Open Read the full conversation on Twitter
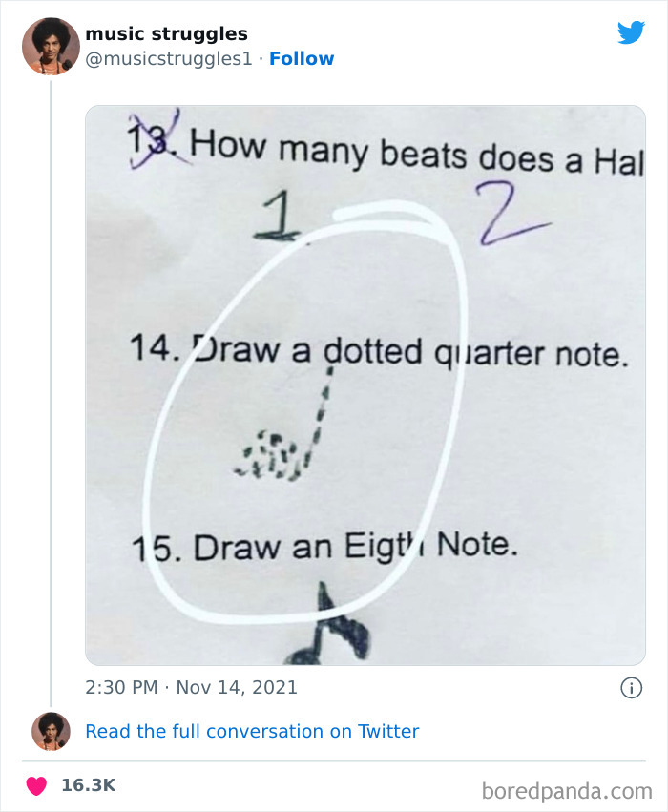 [x=252, y=732]
